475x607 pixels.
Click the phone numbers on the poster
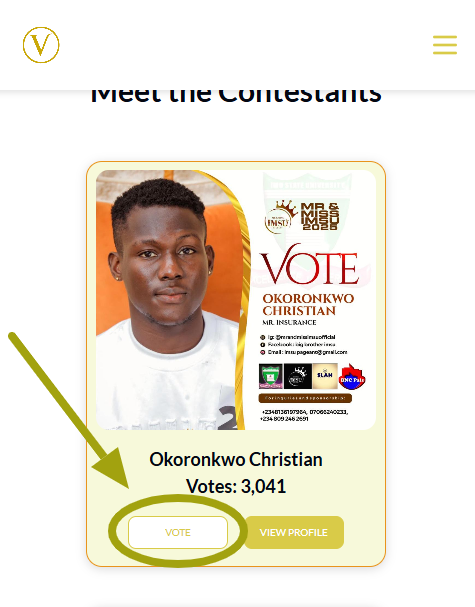(x=304, y=415)
